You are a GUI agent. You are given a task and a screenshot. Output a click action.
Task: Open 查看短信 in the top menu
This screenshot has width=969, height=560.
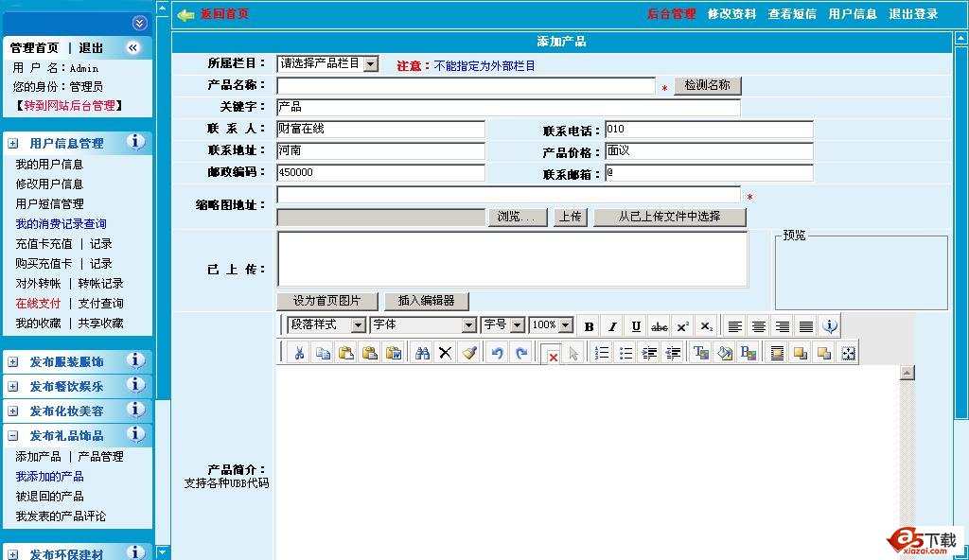pyautogui.click(x=792, y=13)
